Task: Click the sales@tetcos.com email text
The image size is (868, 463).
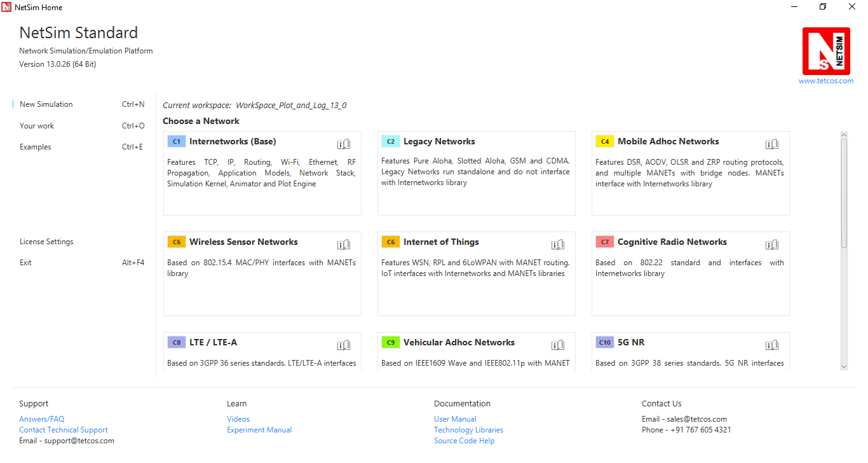Action: pos(696,419)
